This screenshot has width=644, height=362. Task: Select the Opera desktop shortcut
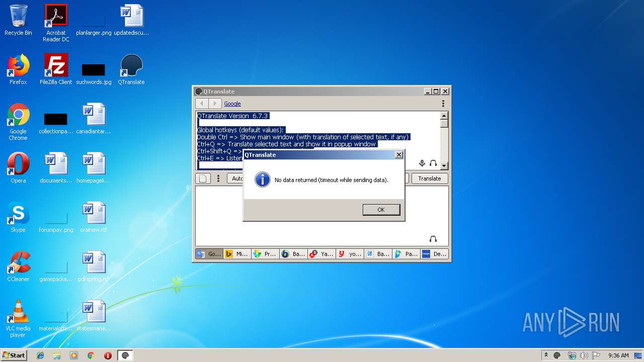[18, 168]
